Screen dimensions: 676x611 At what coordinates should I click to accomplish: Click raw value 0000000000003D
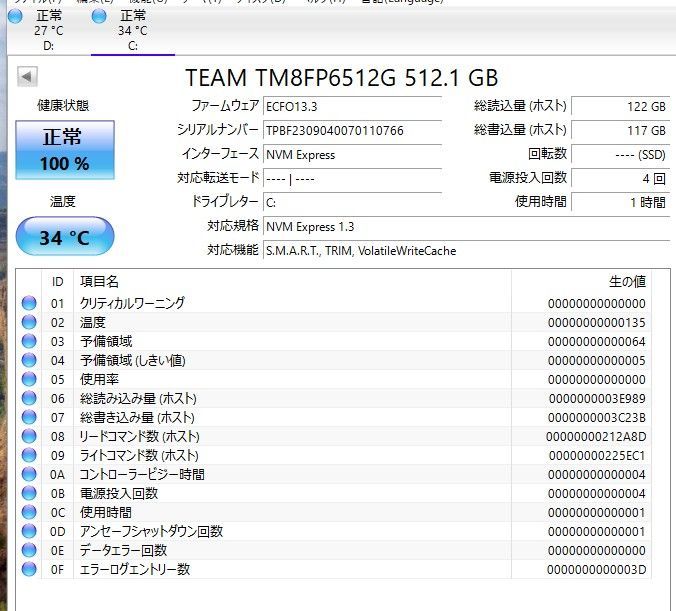tap(597, 569)
